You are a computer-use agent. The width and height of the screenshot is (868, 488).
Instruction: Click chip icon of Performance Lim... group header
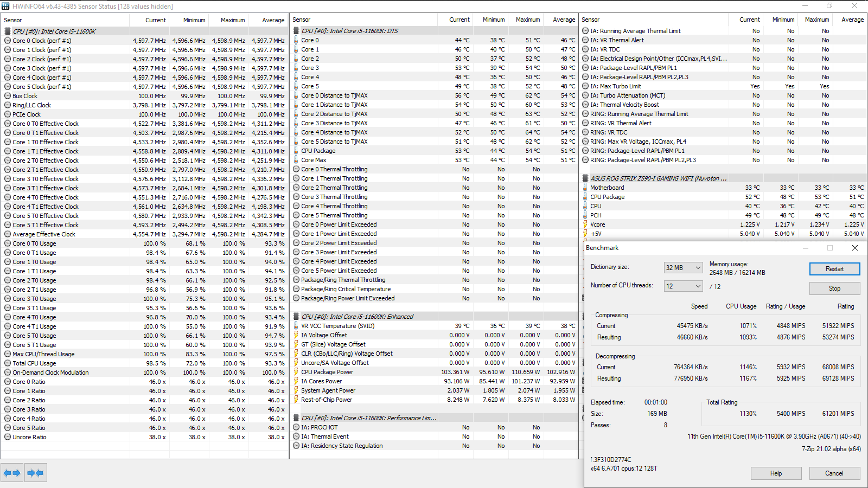point(296,418)
